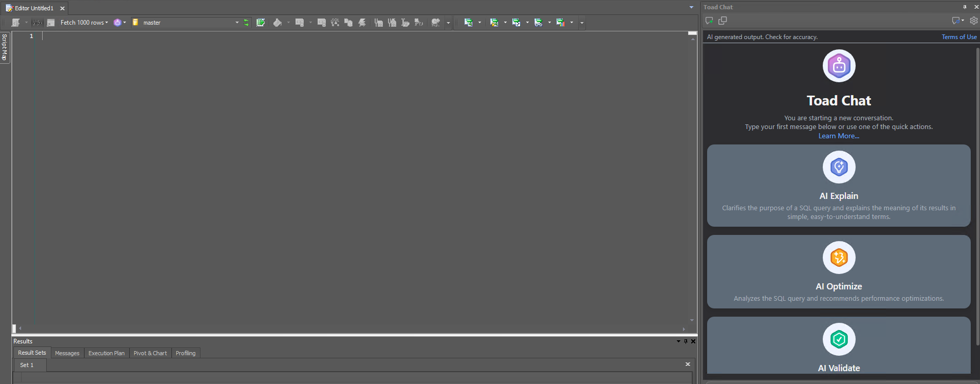This screenshot has width=980, height=384.
Task: Open the editor tab list arrow
Action: [x=691, y=7]
